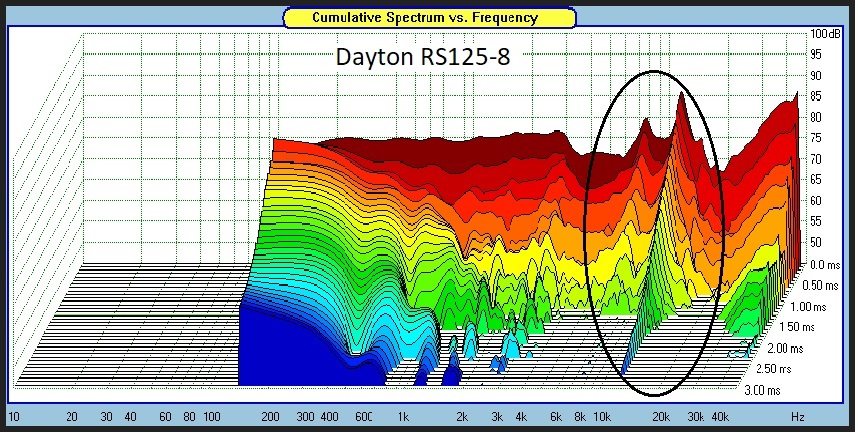Click the 75 dB axis label
Image resolution: width=858 pixels, height=435 pixels.
click(816, 138)
